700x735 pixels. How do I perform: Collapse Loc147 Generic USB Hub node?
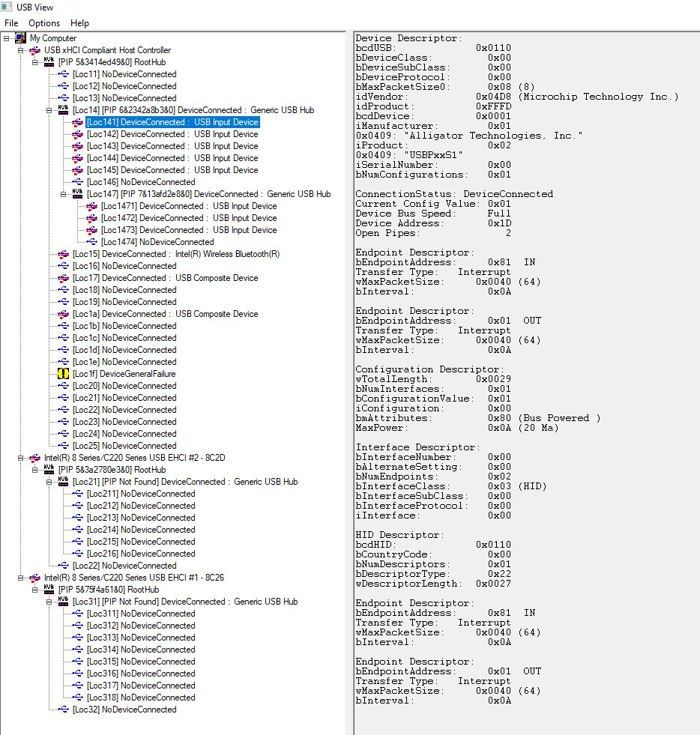[x=63, y=194]
